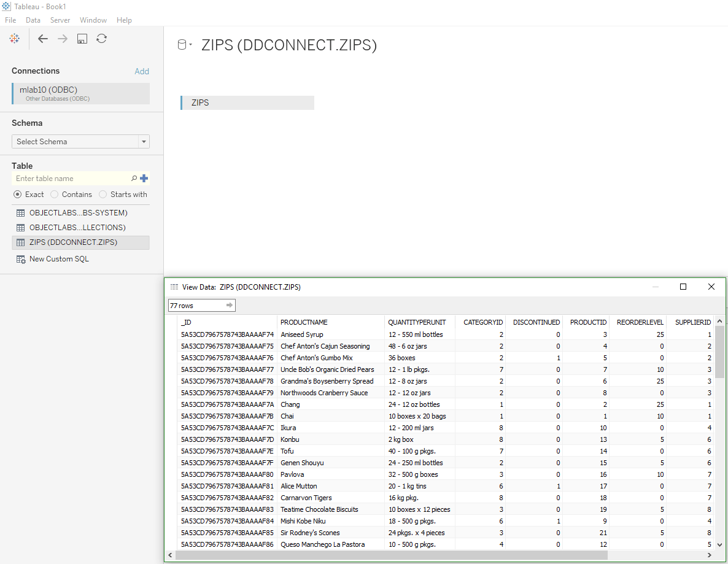
Task: Click the rows arrow in View Data
Action: tap(229, 305)
